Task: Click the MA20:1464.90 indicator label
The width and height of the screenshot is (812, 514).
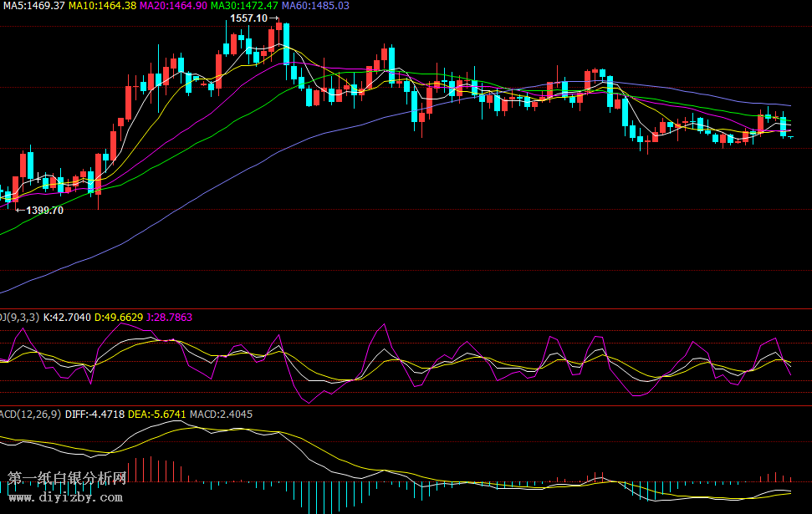Action: point(173,6)
